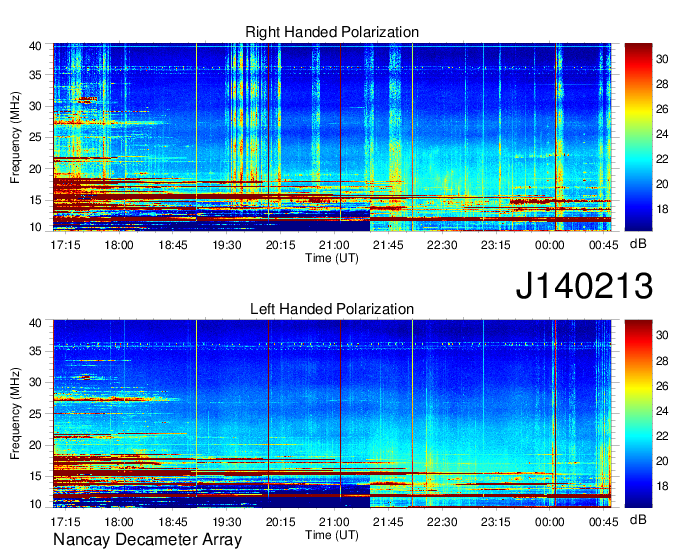
Task: Click the Left Handed plot's "Time (UT)" label
Action: click(x=332, y=535)
